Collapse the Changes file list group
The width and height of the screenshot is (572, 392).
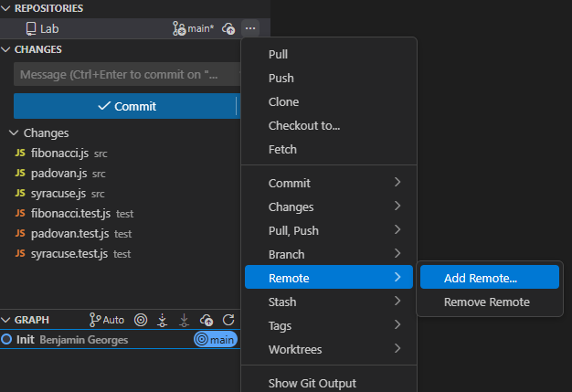13,133
